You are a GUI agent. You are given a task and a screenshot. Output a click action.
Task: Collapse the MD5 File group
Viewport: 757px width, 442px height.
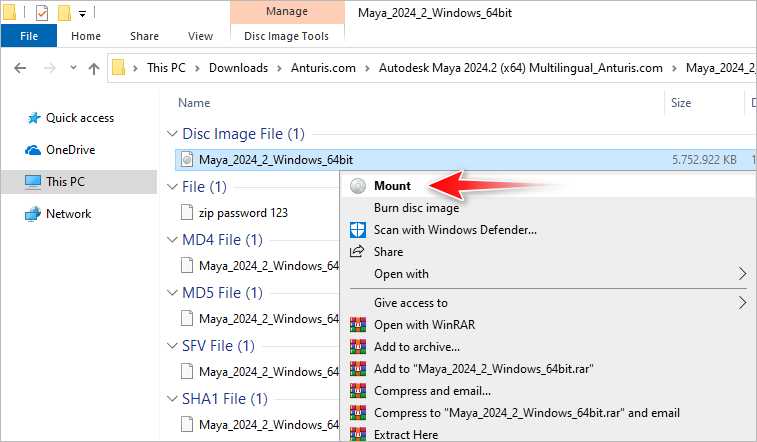(171, 293)
